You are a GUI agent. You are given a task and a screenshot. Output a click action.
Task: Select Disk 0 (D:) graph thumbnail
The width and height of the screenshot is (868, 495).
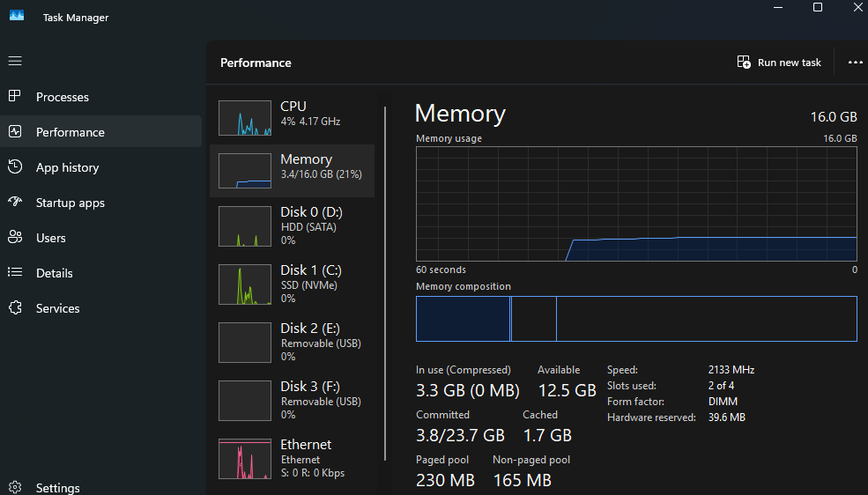245,226
